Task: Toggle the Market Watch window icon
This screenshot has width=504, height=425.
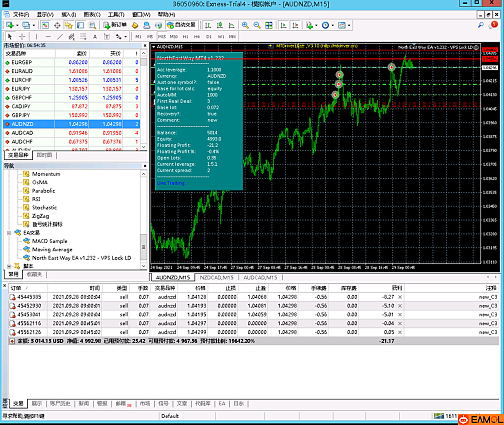Action: [x=45, y=25]
